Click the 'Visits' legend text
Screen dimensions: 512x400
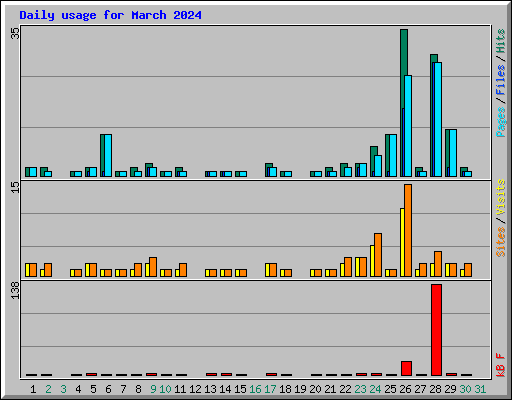pos(500,198)
